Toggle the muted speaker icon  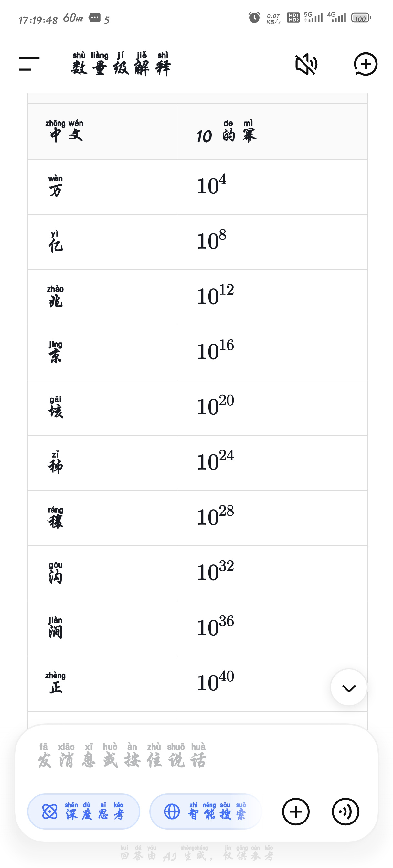[306, 64]
